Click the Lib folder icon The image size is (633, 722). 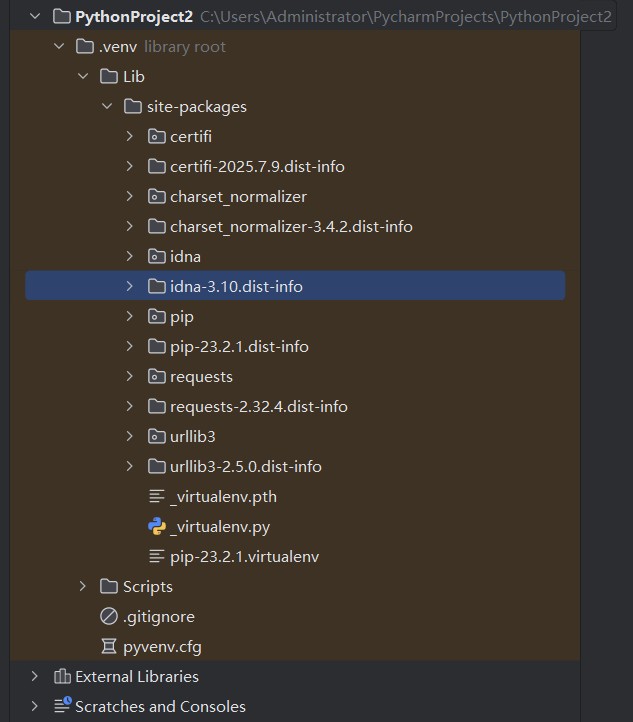point(109,76)
